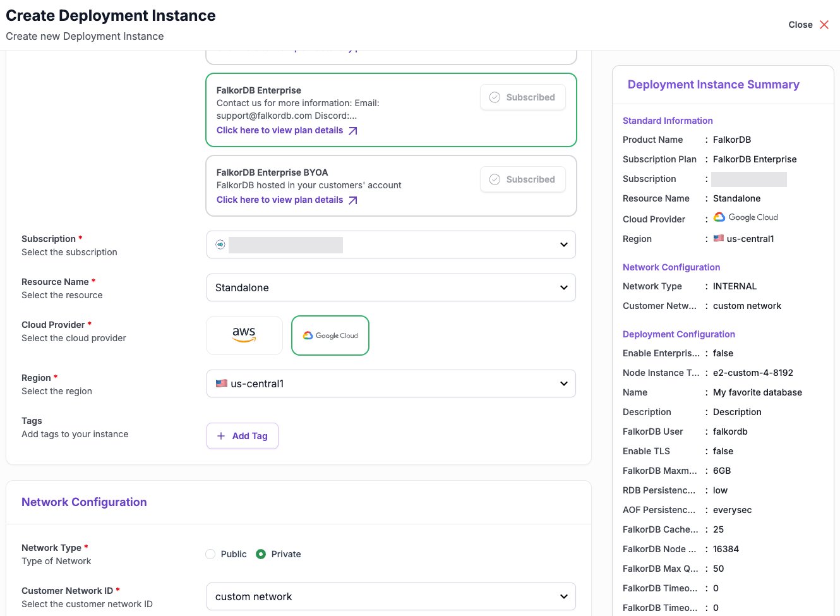Click the Network Configuration section heading in form

84,502
